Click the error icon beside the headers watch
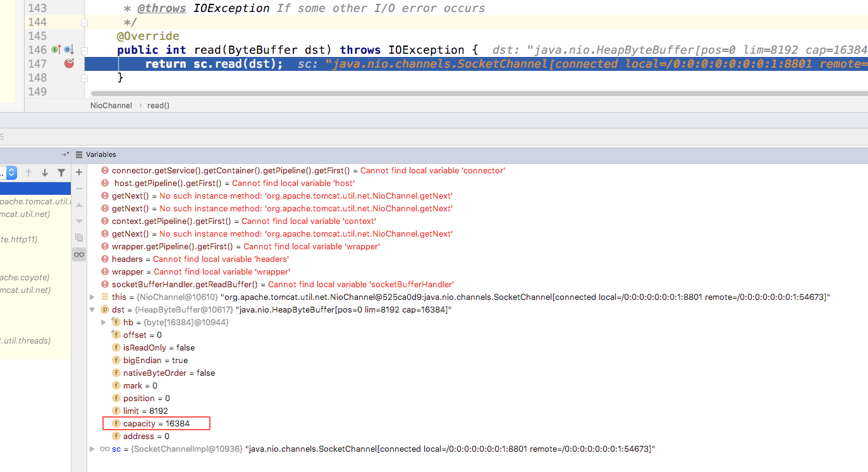Screen dimensions: 868x472 [105, 259]
